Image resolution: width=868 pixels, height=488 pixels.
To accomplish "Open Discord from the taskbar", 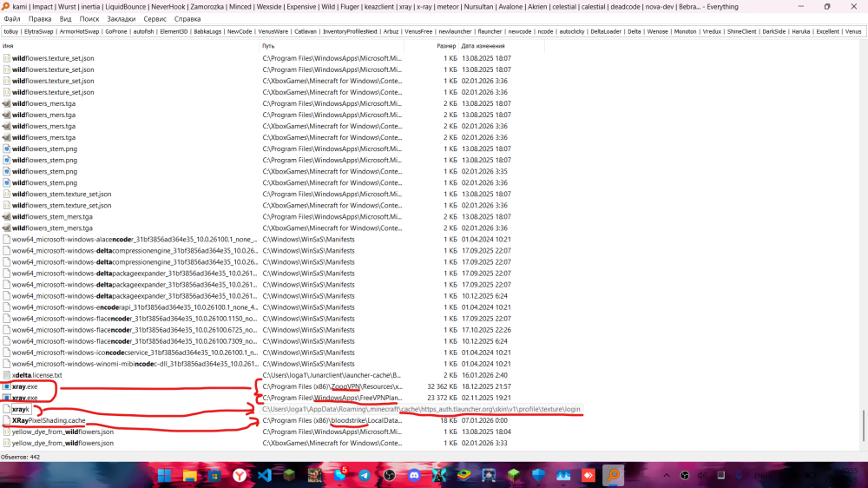I will point(414,475).
